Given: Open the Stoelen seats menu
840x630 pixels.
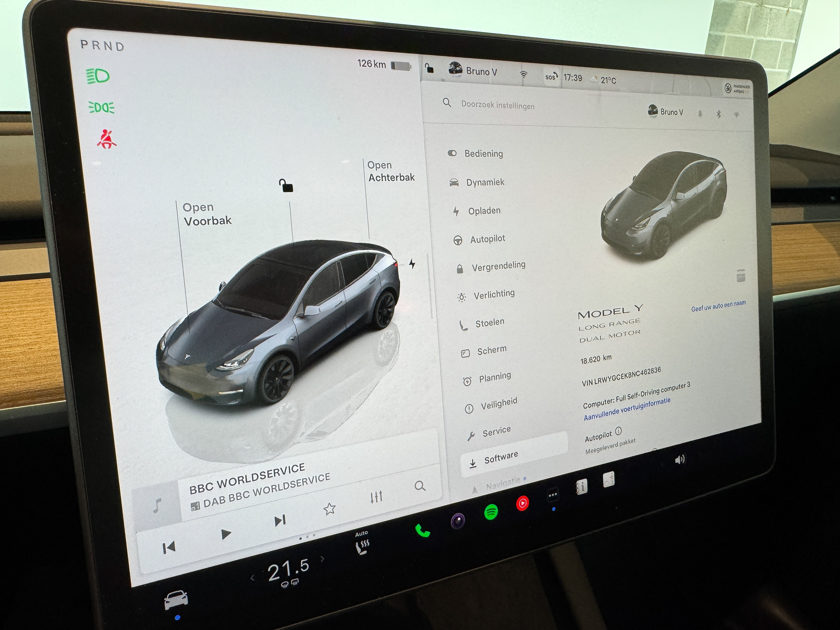Looking at the screenshot, I should coord(482,324).
